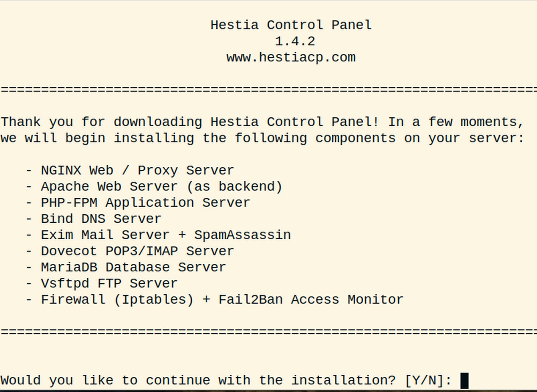Click the terminal cursor after the Y/N prompt
This screenshot has height=392, width=537.
click(x=464, y=381)
